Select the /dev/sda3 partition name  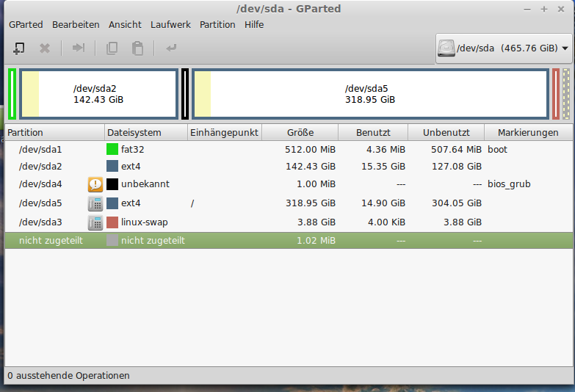coord(40,222)
